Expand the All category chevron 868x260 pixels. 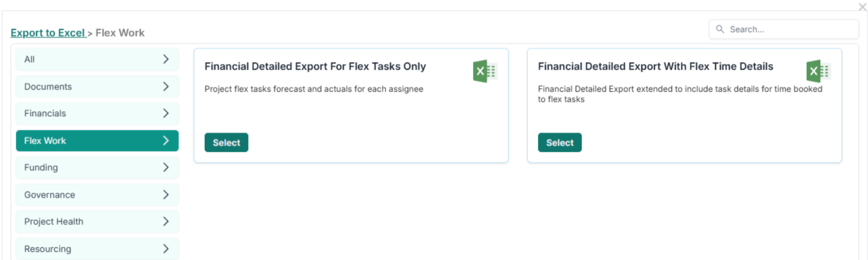click(166, 59)
